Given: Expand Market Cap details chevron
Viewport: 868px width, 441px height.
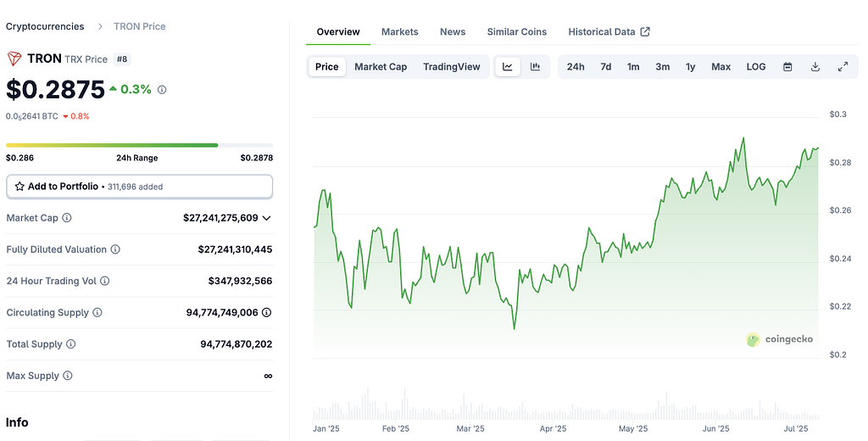Looking at the screenshot, I should tap(267, 218).
